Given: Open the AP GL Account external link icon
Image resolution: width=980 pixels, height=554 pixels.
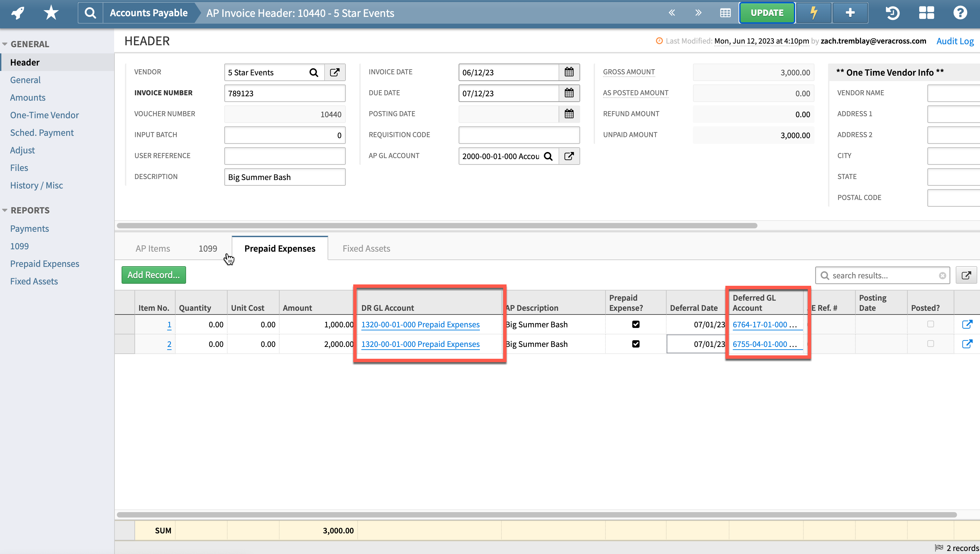Looking at the screenshot, I should tap(569, 156).
